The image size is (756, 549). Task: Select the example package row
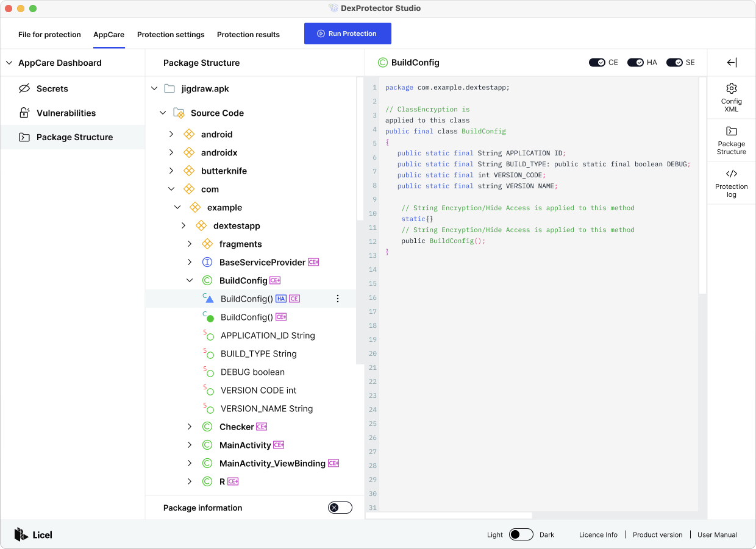click(x=251, y=207)
